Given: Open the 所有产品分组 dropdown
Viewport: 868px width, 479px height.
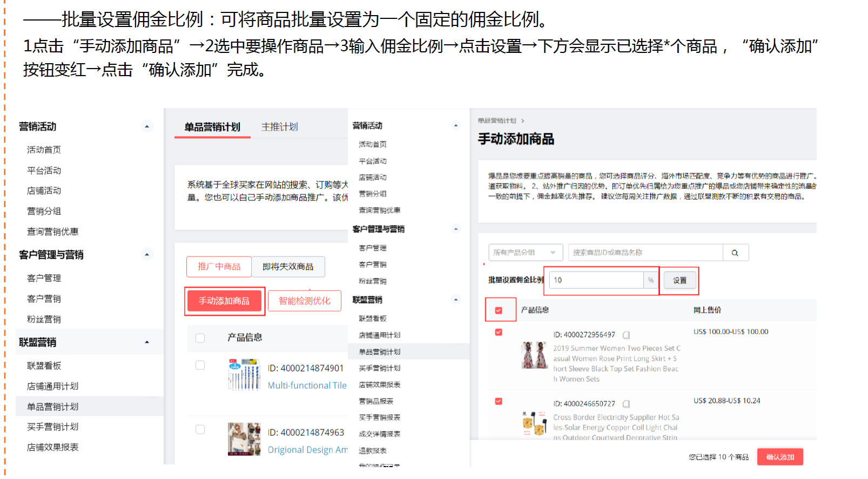Looking at the screenshot, I should 526,253.
